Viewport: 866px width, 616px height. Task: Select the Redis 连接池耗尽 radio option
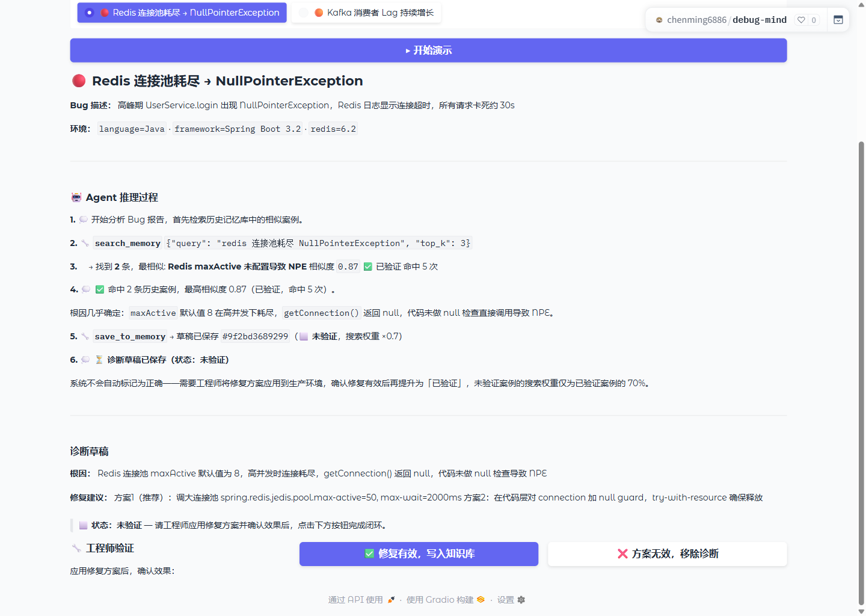click(x=182, y=13)
